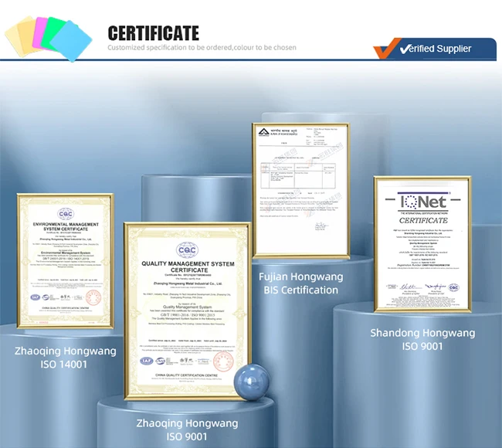Click the signature on the BIS certificate
This screenshot has height=448, width=502.
click(321, 226)
